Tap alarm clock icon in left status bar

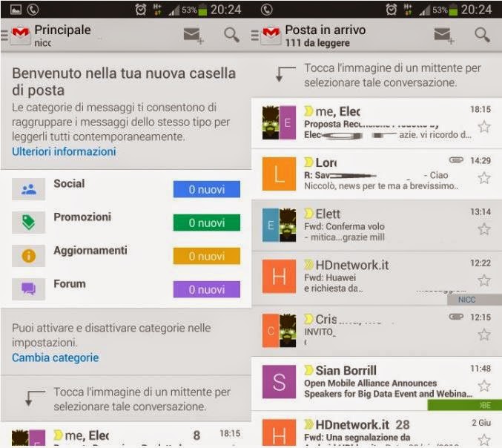tap(141, 10)
